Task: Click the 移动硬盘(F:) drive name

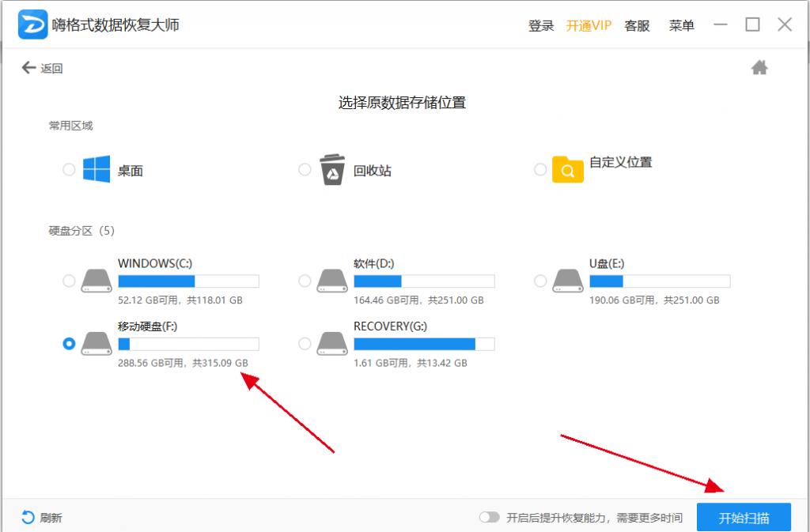Action: click(147, 326)
